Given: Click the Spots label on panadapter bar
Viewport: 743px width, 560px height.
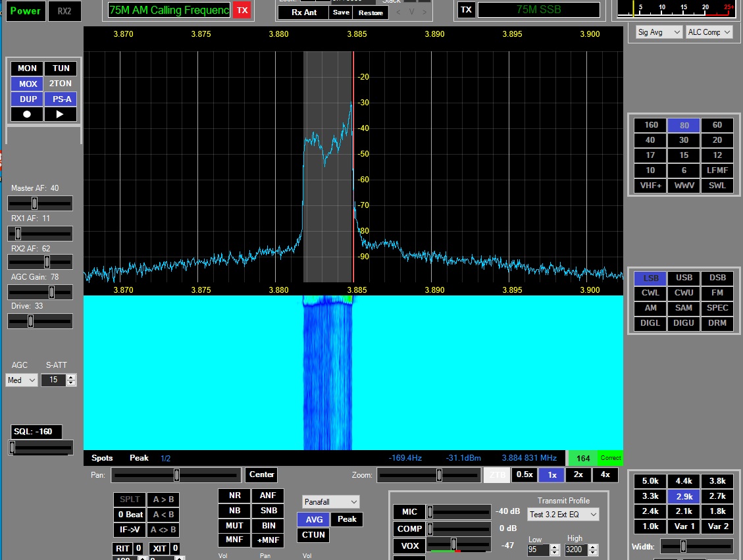Looking at the screenshot, I should click(x=102, y=458).
